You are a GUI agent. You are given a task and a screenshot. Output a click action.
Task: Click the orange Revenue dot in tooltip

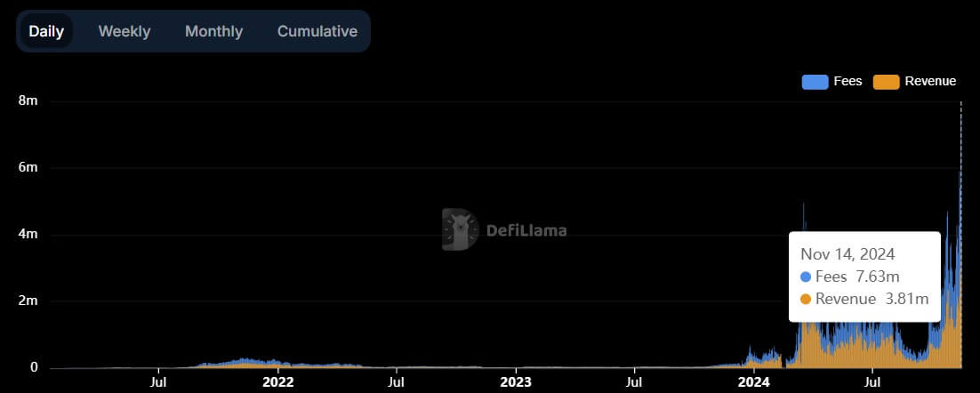pos(806,300)
